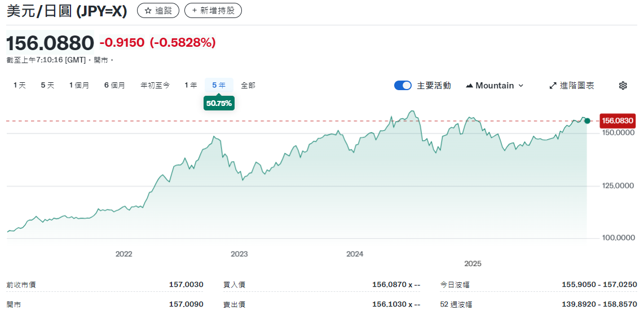Click the 新增持股 add holding button
Viewport: 644px width, 311px height.
(x=213, y=11)
